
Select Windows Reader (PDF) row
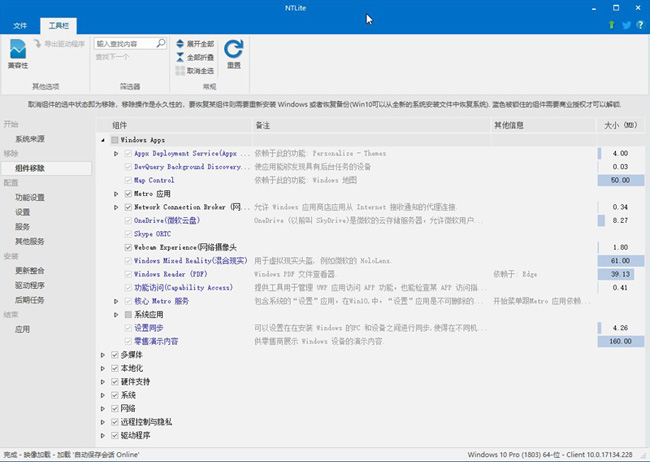pos(371,274)
